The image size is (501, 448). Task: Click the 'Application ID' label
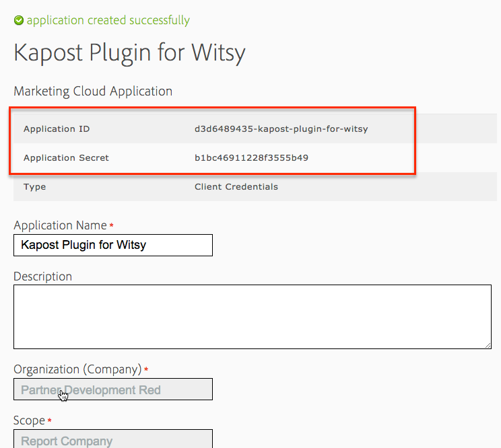(x=57, y=129)
